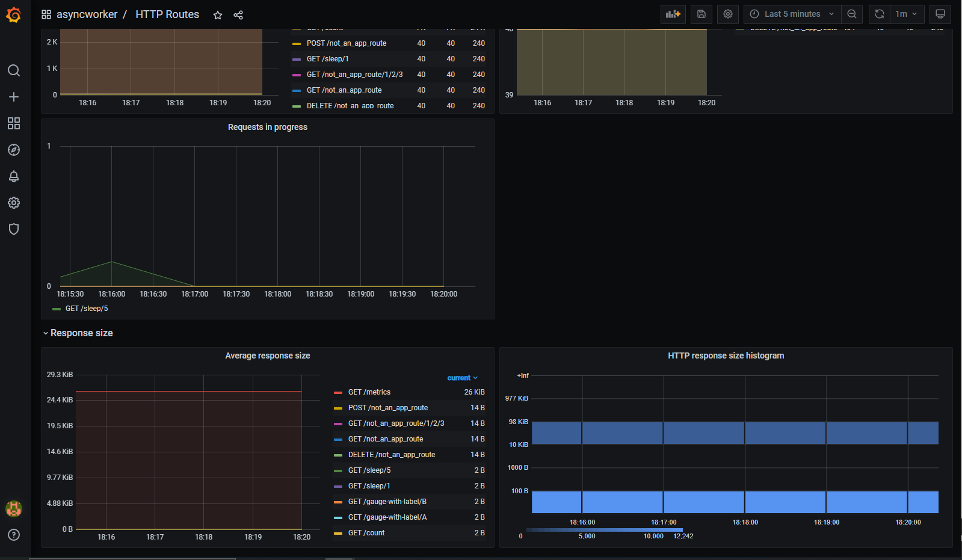Click the orange GET /count legend color swatch

[338, 533]
